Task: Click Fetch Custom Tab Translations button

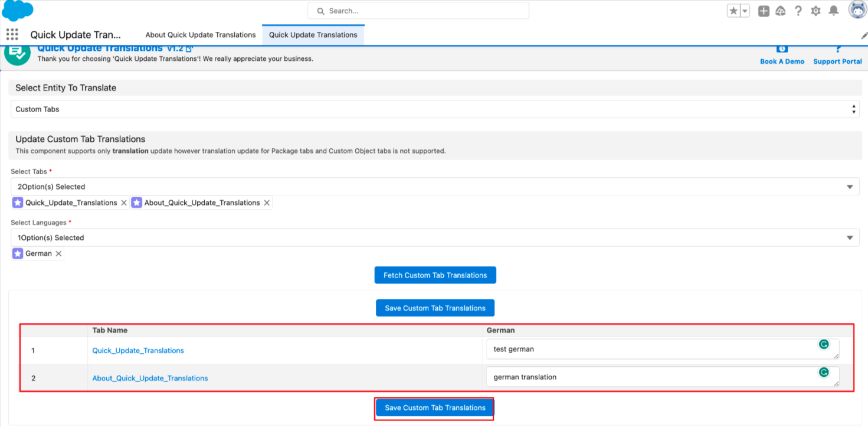Action: 435,275
